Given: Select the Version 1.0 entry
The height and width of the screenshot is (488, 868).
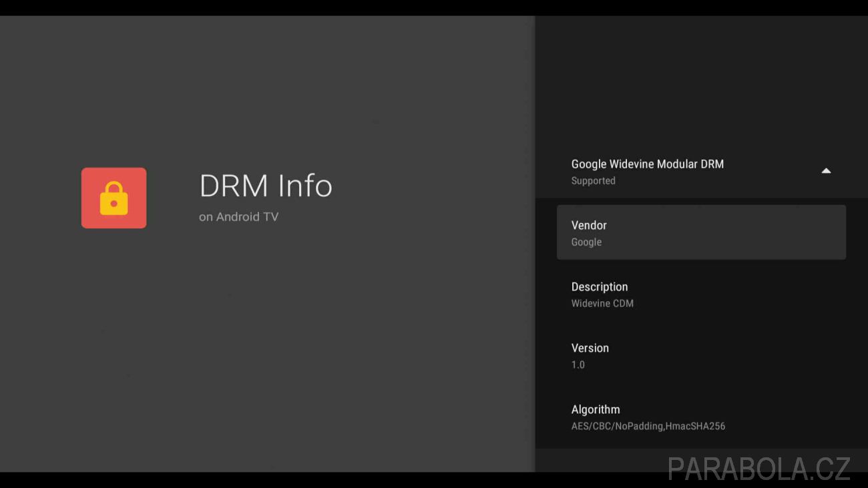Looking at the screenshot, I should tap(701, 356).
